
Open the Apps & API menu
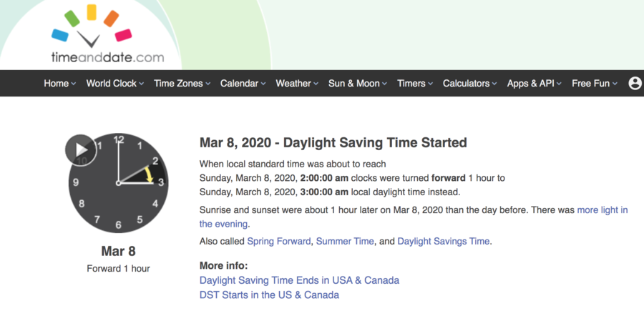coord(535,83)
